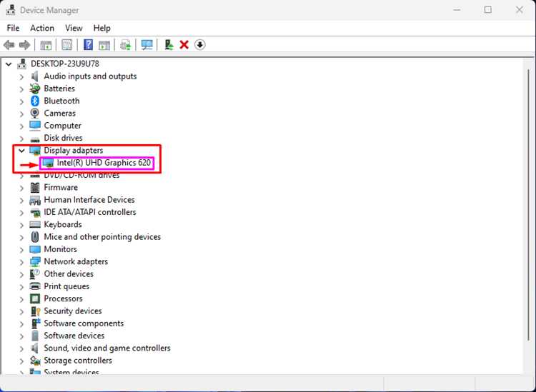Collapse the Display adapters category

21,150
